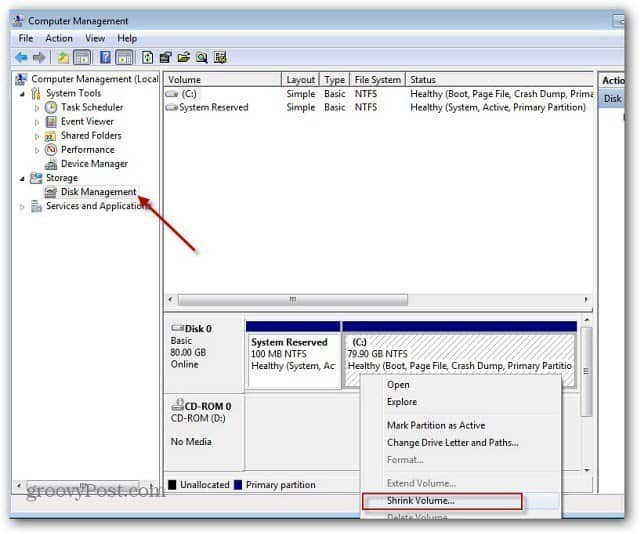Click the Computer Management (Local) root icon
The height and width of the screenshot is (534, 640).
(21, 79)
